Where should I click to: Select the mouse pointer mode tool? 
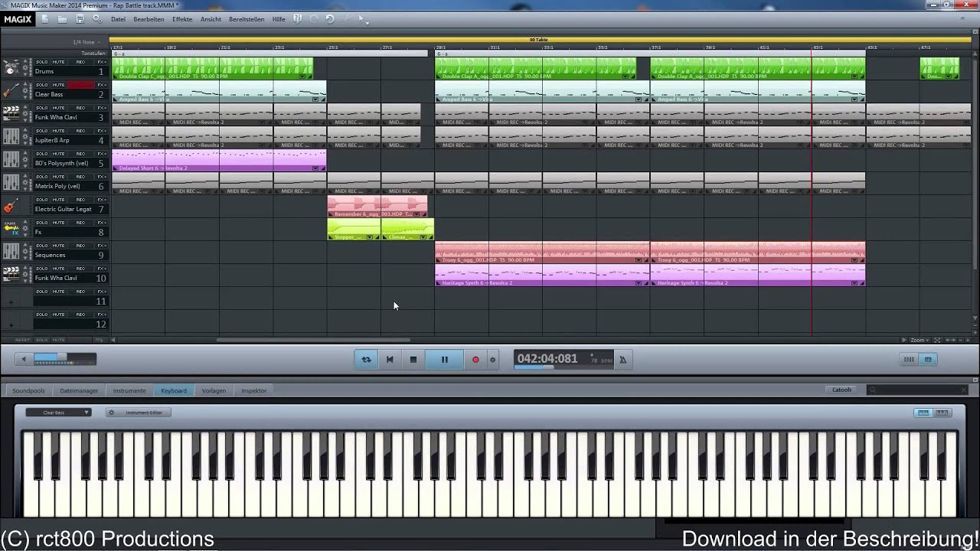pos(361,18)
